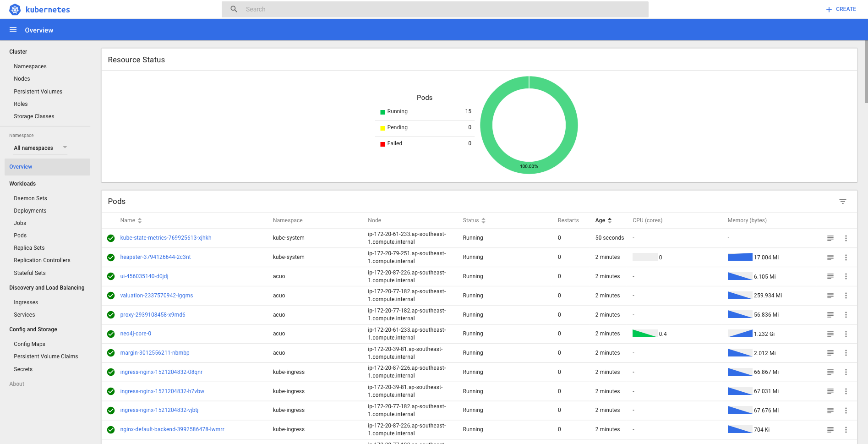Click the Kubernetes logo icon

tap(15, 9)
